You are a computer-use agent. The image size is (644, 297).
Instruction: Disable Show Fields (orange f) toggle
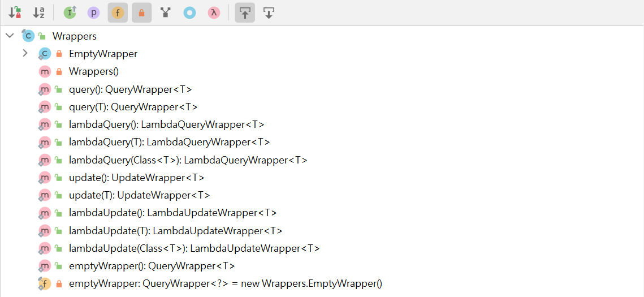(x=118, y=13)
